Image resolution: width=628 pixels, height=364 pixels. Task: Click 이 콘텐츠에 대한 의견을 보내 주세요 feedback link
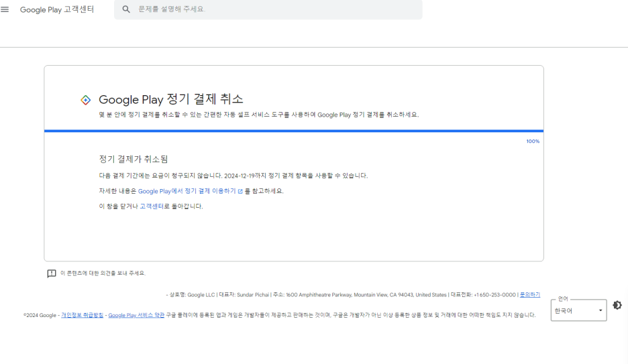(x=103, y=274)
